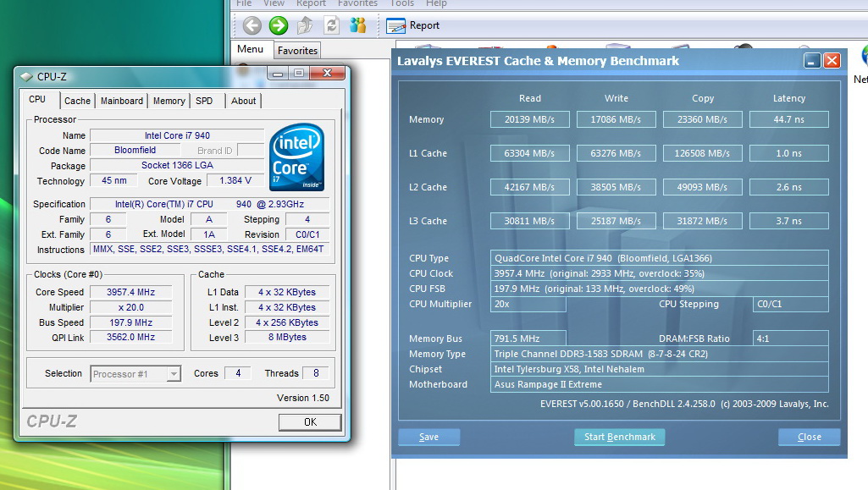Click the Core Voltage value 1.384 V

click(235, 180)
